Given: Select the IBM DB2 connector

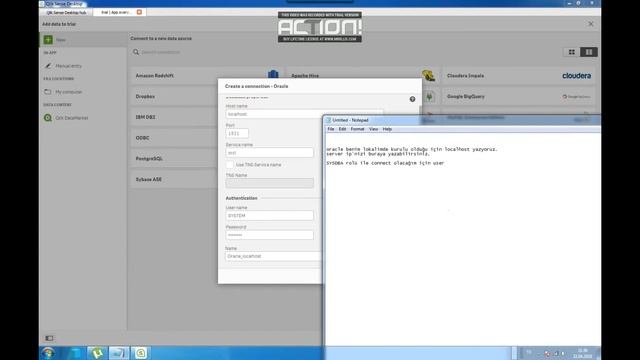Looking at the screenshot, I should tap(174, 117).
